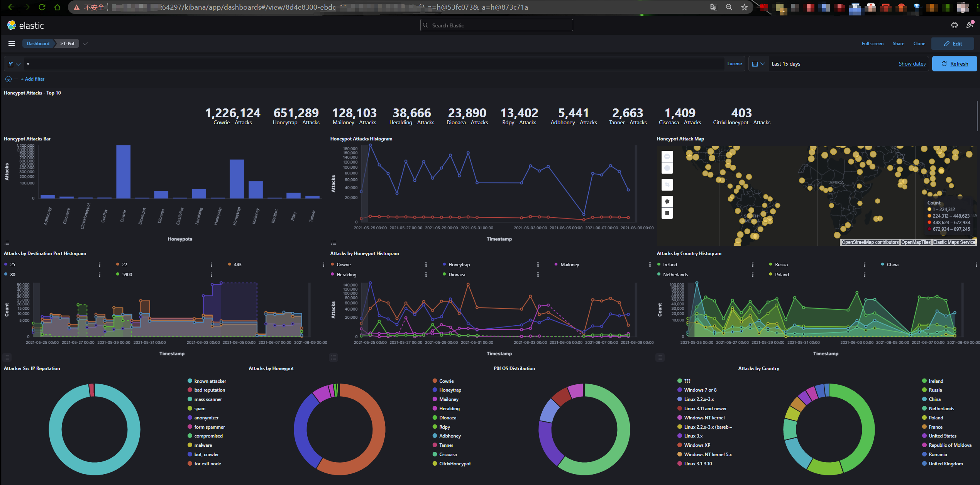Select the draw polygon tool on map
Viewport: 980px width, 485px height.
[x=667, y=201]
